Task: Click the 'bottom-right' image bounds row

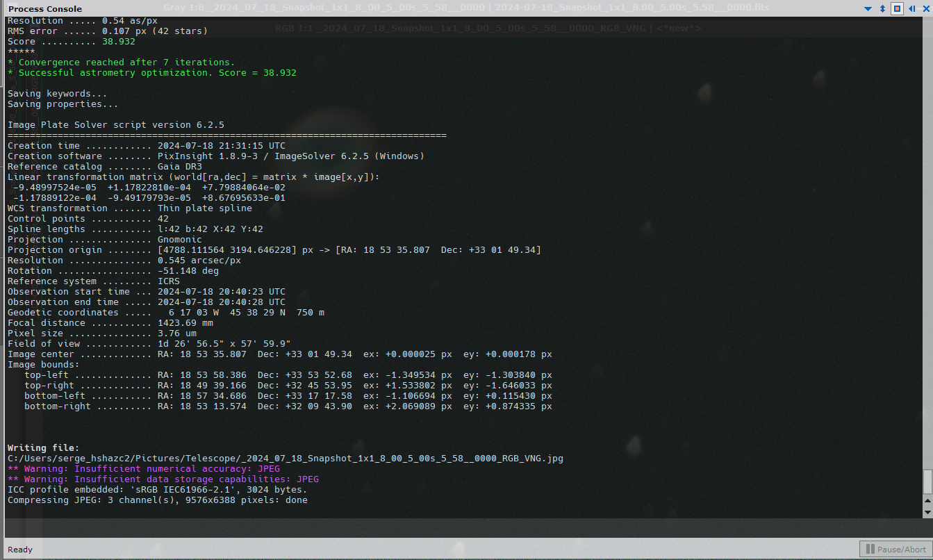Action: tap(288, 406)
